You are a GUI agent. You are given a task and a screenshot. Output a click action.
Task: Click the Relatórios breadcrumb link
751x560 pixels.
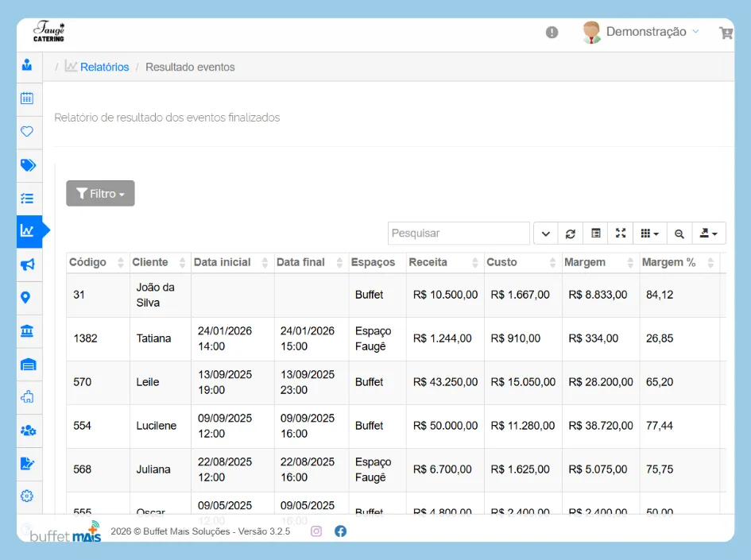[x=104, y=68]
